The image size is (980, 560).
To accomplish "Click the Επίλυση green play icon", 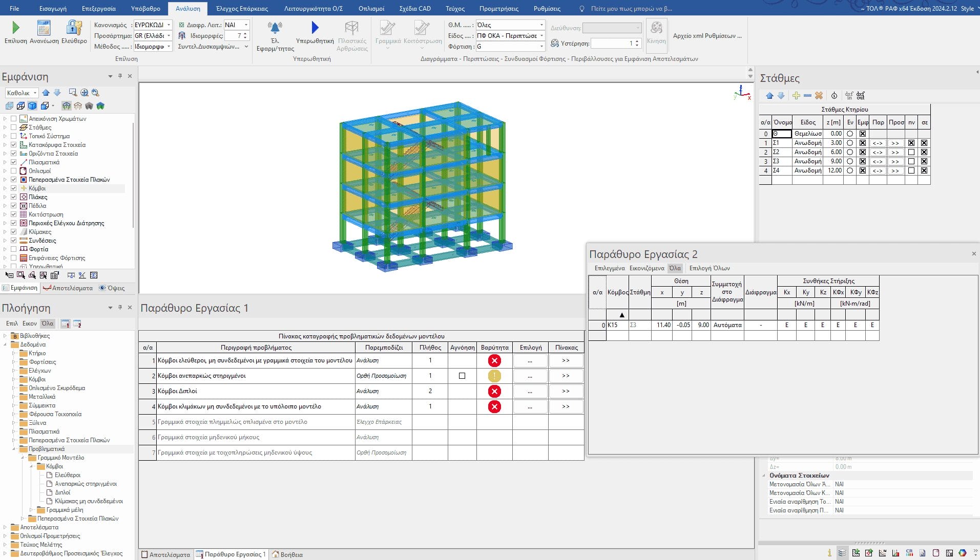I will coord(15,28).
